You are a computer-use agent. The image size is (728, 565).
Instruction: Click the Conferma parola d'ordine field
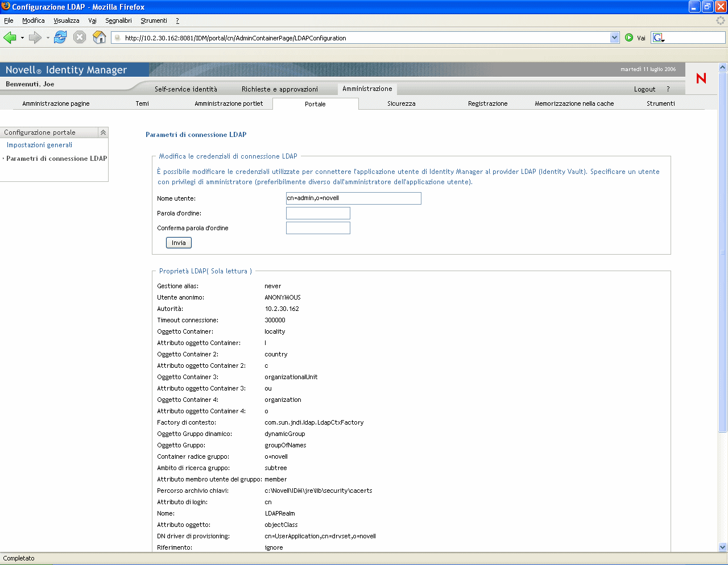click(x=318, y=228)
